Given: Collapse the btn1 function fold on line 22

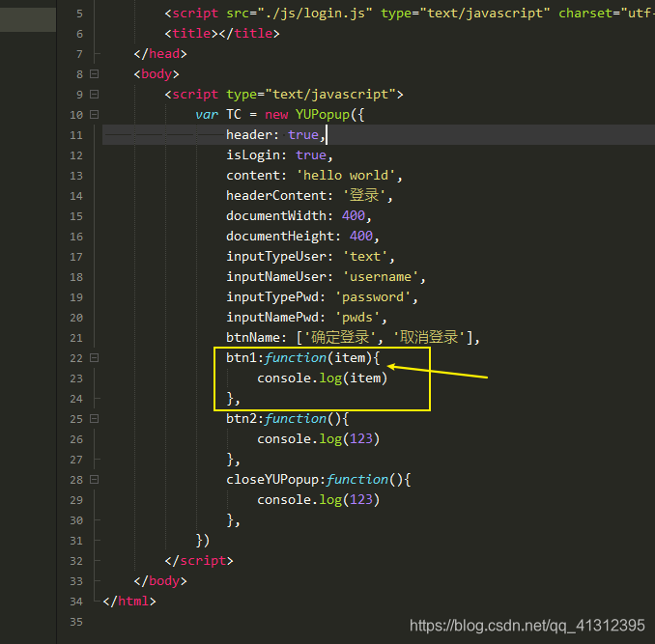Looking at the screenshot, I should coord(95,357).
